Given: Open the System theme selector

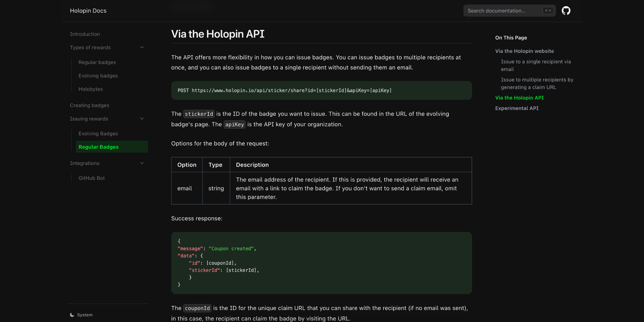Looking at the screenshot, I should [81, 315].
